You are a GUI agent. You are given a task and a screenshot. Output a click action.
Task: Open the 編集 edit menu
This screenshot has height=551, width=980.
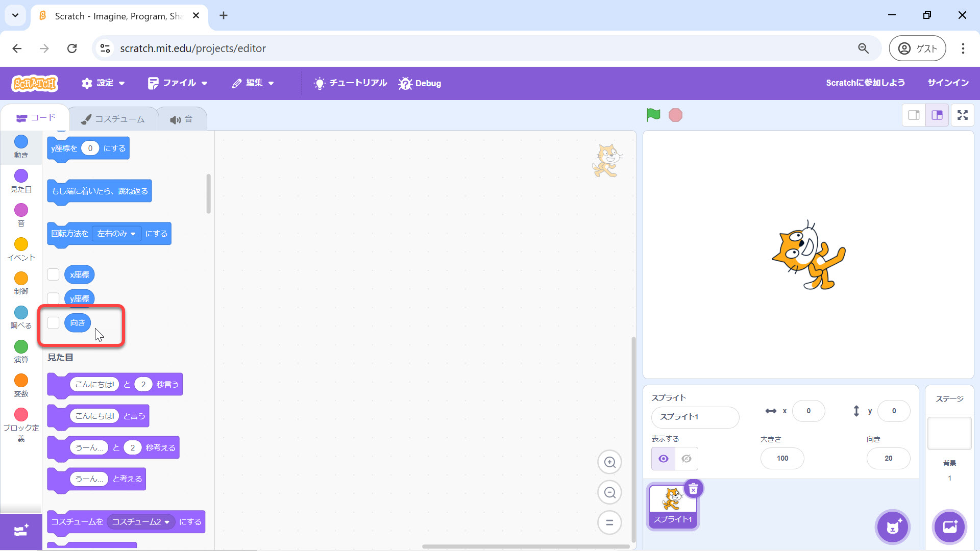pyautogui.click(x=253, y=83)
